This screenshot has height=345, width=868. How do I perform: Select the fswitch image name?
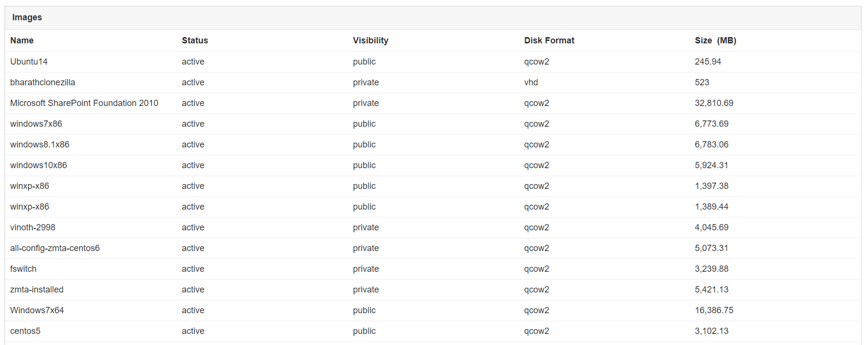[23, 269]
